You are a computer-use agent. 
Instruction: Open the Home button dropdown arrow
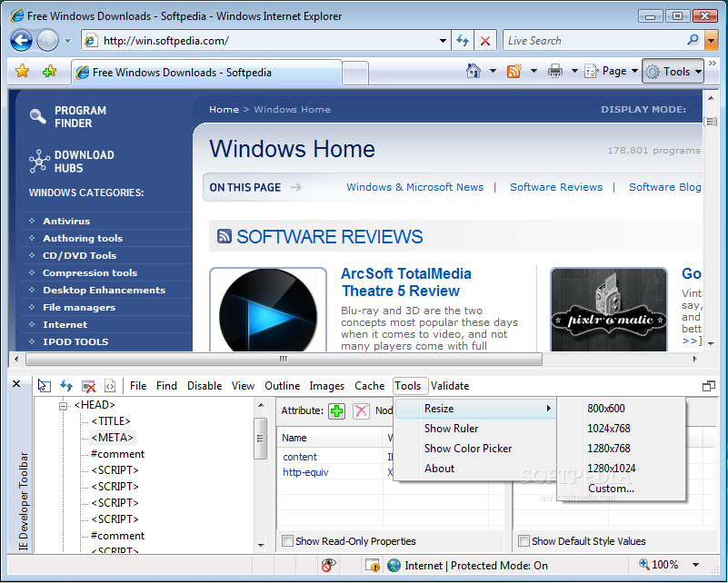[x=493, y=71]
